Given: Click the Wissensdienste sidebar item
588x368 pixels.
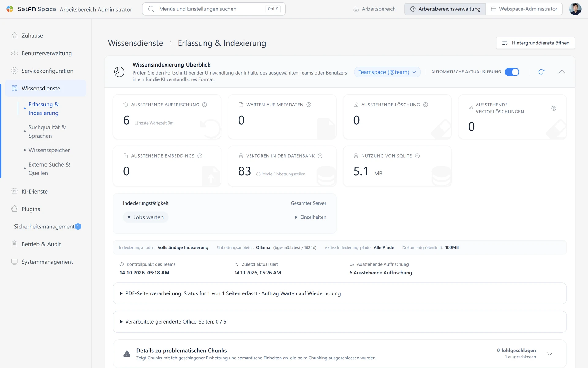Looking at the screenshot, I should pos(46,88).
